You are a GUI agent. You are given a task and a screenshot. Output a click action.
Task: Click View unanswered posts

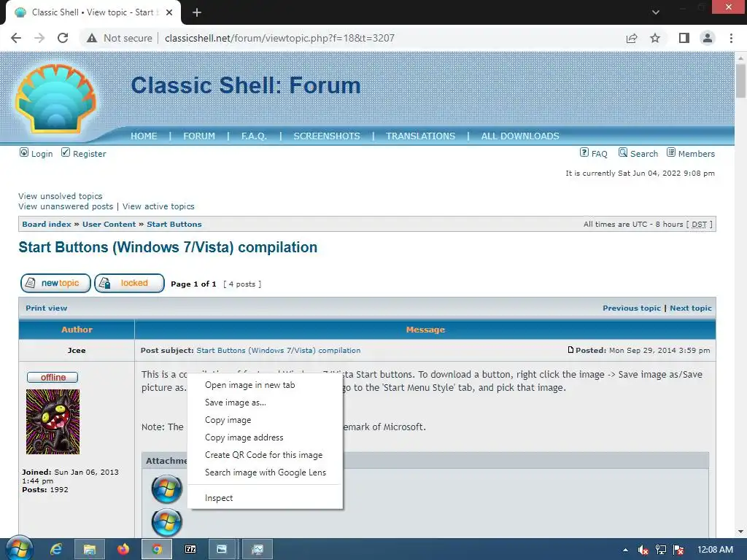(x=66, y=206)
